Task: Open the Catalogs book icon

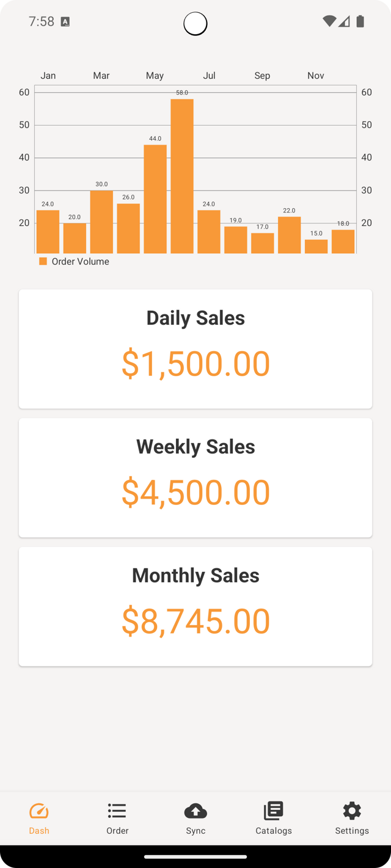Action: 274,811
